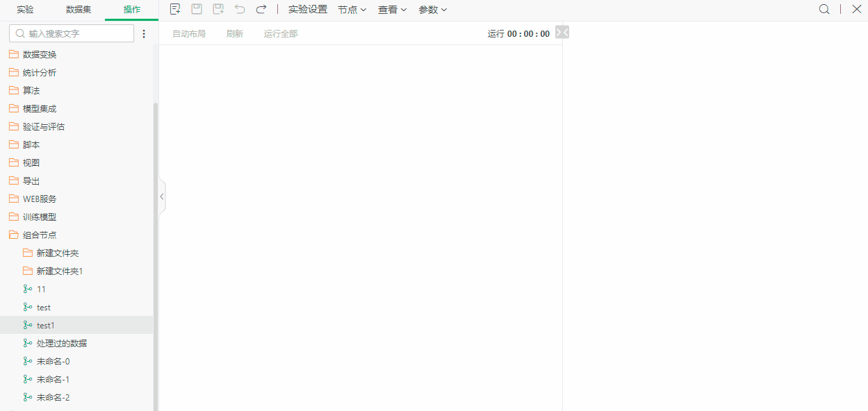Click the folder icon of 算法
This screenshot has width=868, height=411.
tap(14, 90)
